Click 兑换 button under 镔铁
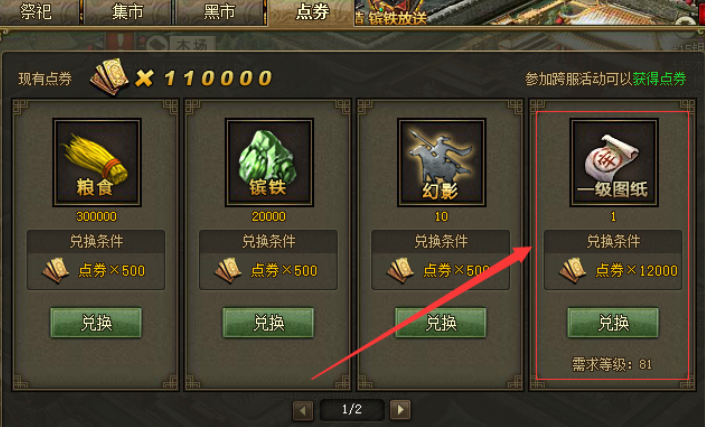 click(x=268, y=322)
